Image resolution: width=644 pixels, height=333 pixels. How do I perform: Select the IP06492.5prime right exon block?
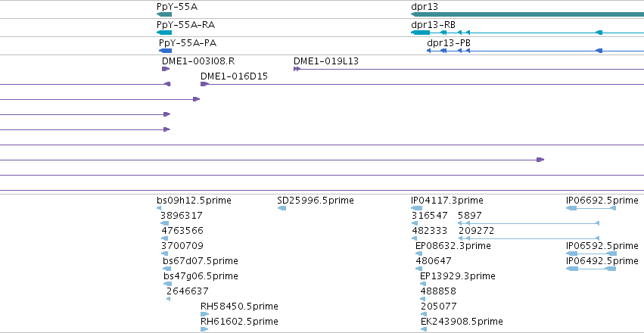pyautogui.click(x=611, y=269)
